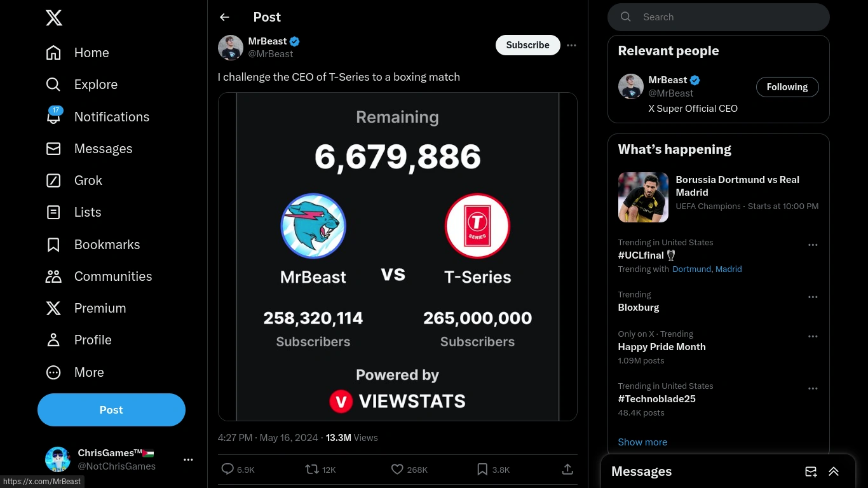Repost the MrBeast boxing challenge post
The width and height of the screenshot is (868, 488).
pyautogui.click(x=312, y=470)
